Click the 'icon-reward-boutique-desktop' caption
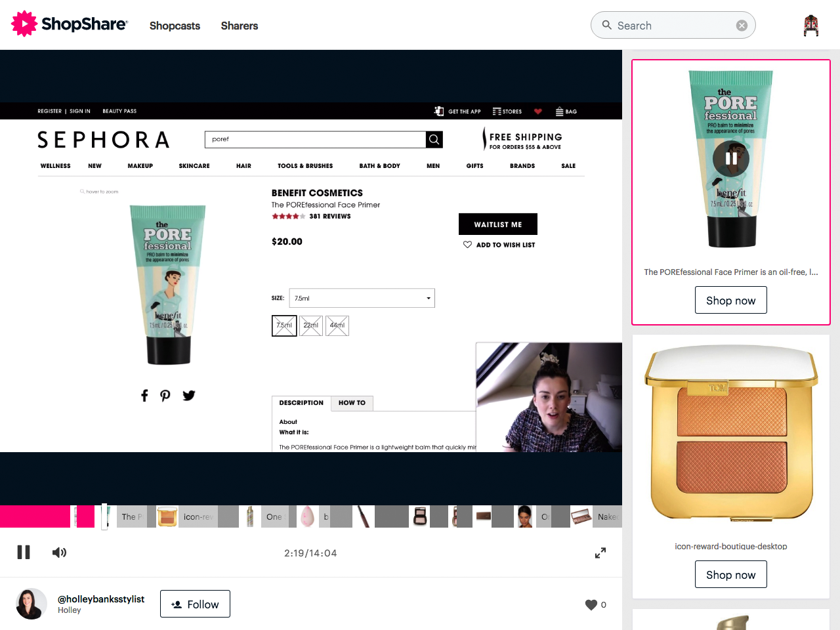The height and width of the screenshot is (630, 840). 731,546
